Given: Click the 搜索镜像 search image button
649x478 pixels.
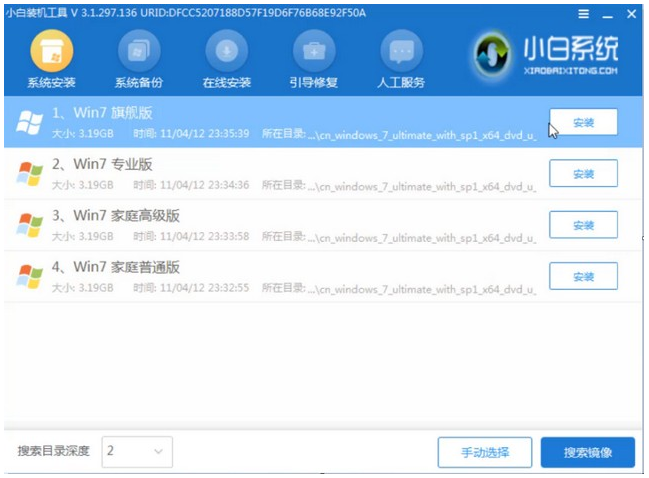Looking at the screenshot, I should tap(588, 452).
